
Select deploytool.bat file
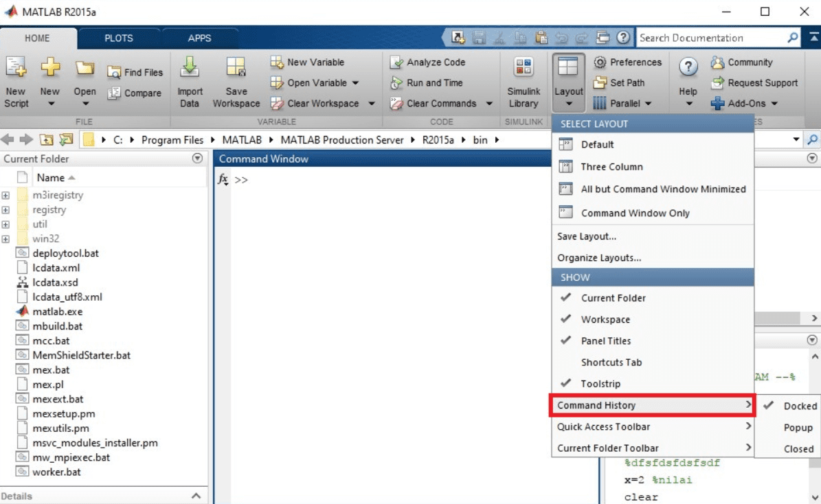pyautogui.click(x=65, y=253)
